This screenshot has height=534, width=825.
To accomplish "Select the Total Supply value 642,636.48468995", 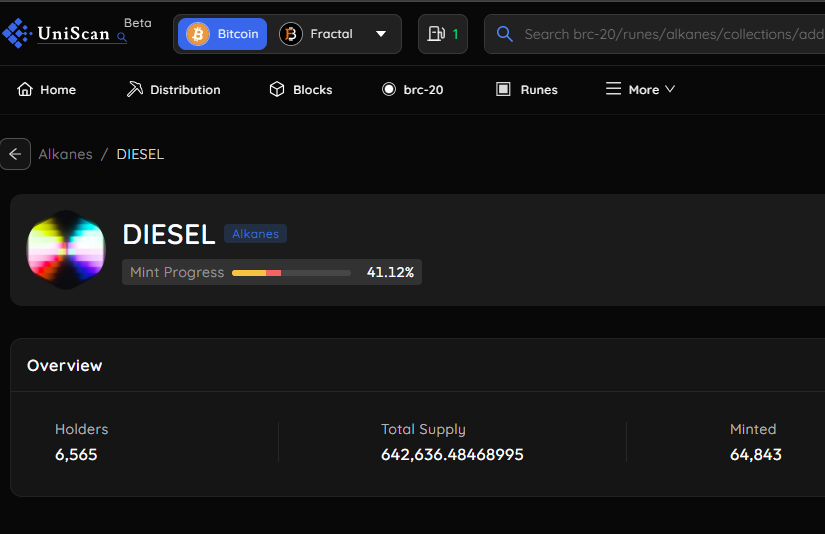I will (452, 455).
